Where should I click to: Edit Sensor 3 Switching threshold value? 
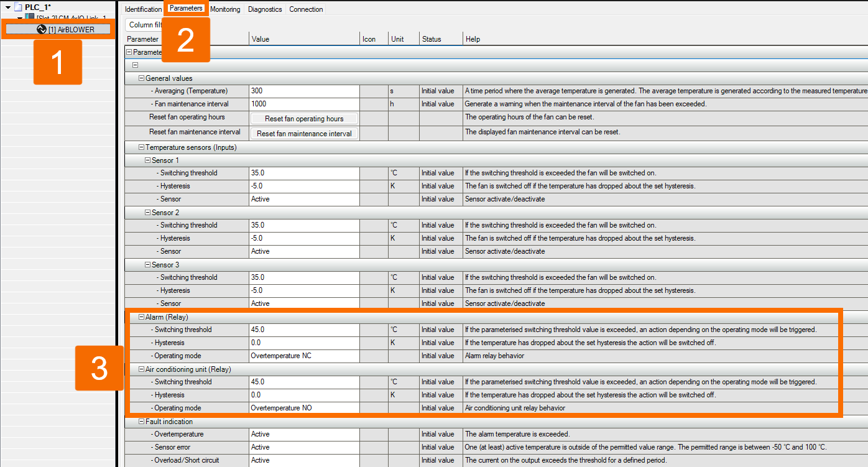pyautogui.click(x=304, y=277)
